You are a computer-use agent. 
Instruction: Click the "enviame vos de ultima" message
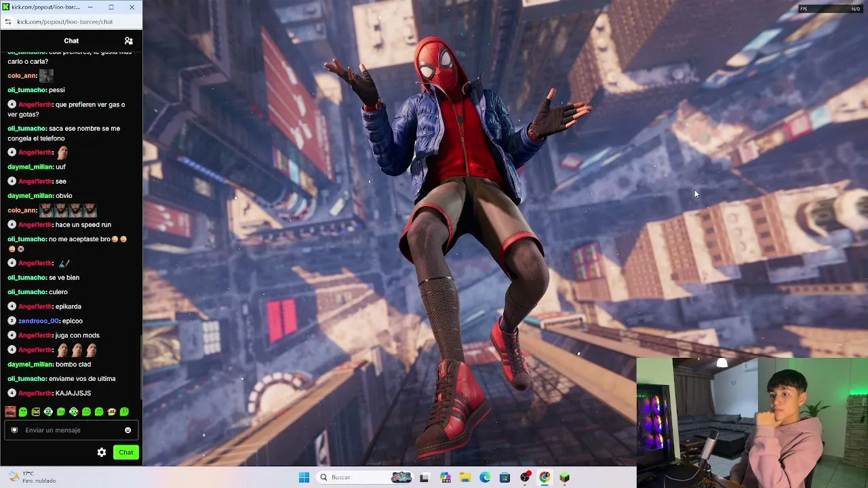(82, 379)
